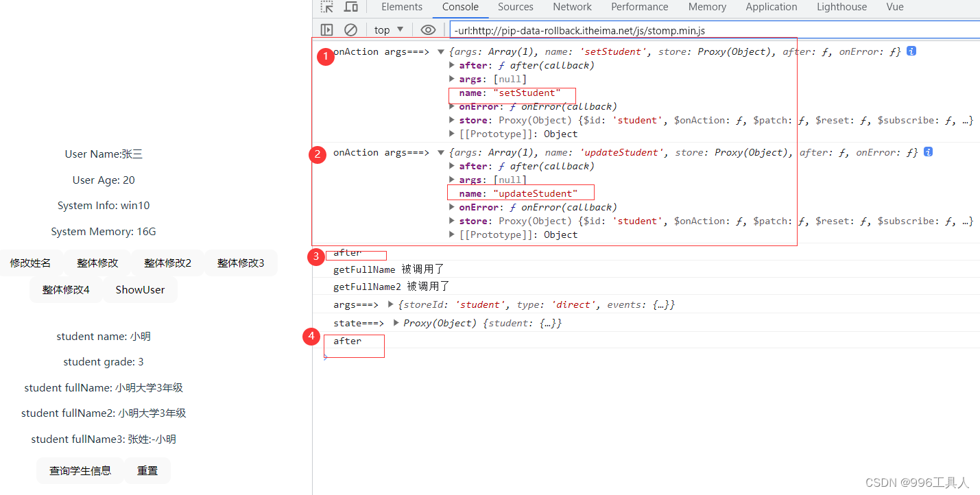This screenshot has width=980, height=495.
Task: Expand the args storeId object log
Action: tap(391, 304)
